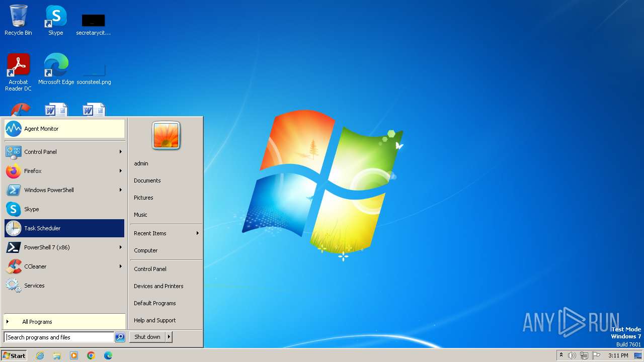Screen dimensions: 644x362
Task: Expand CCleaner jump list arrow
Action: click(x=121, y=266)
